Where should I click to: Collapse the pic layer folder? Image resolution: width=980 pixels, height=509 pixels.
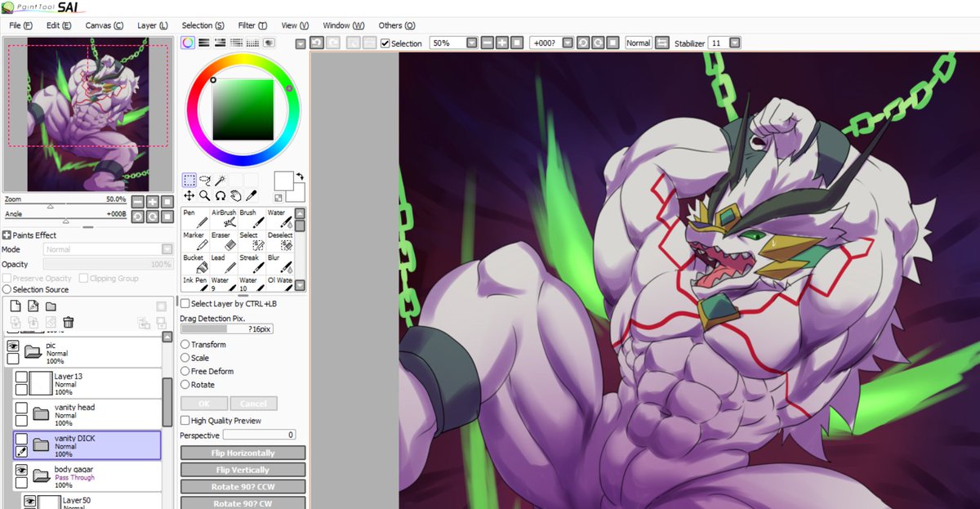[33, 351]
